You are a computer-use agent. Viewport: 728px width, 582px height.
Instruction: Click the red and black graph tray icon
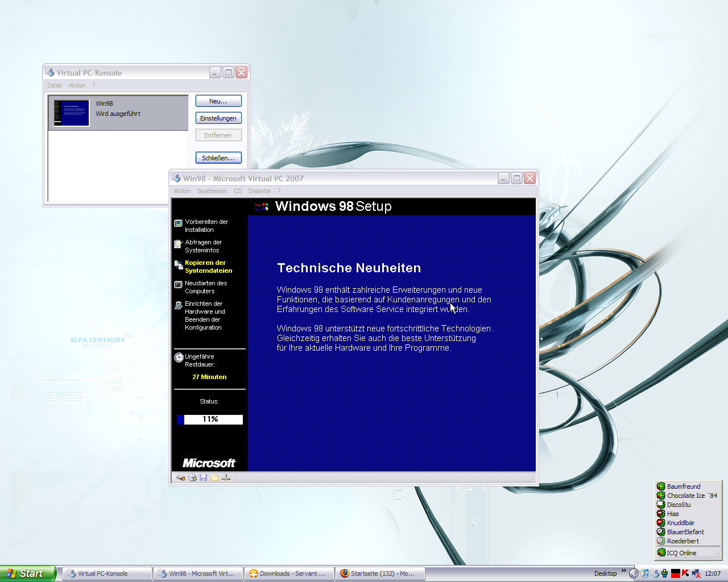(675, 573)
